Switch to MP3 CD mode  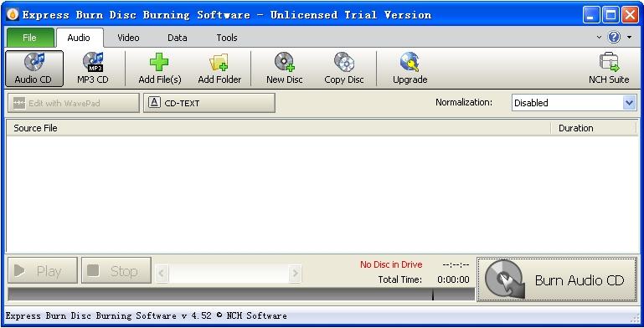93,69
